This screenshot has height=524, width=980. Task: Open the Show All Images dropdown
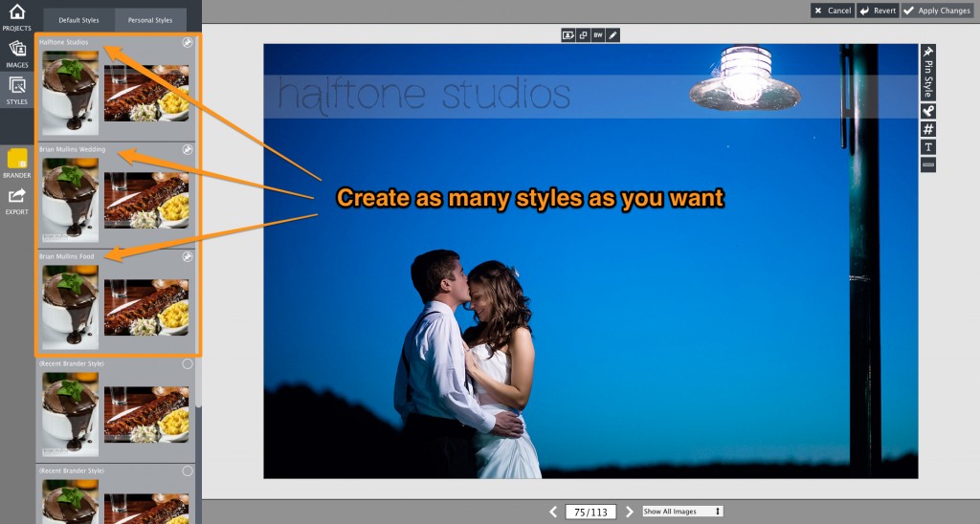tap(682, 512)
